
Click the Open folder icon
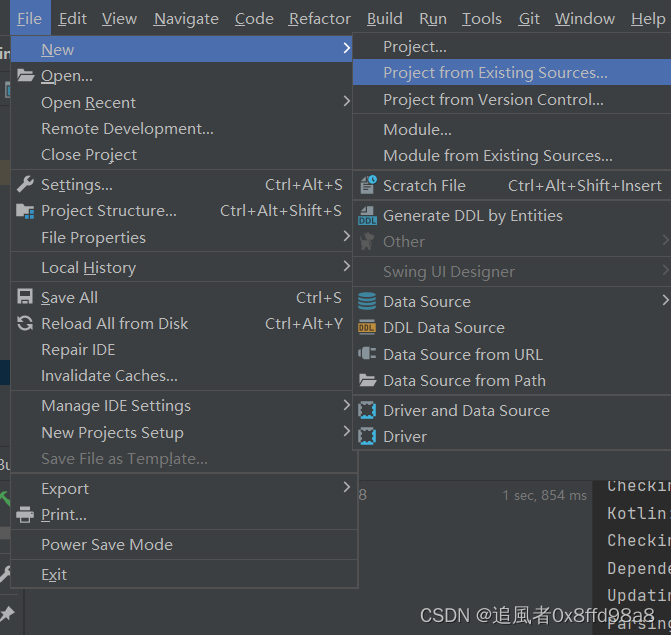25,76
